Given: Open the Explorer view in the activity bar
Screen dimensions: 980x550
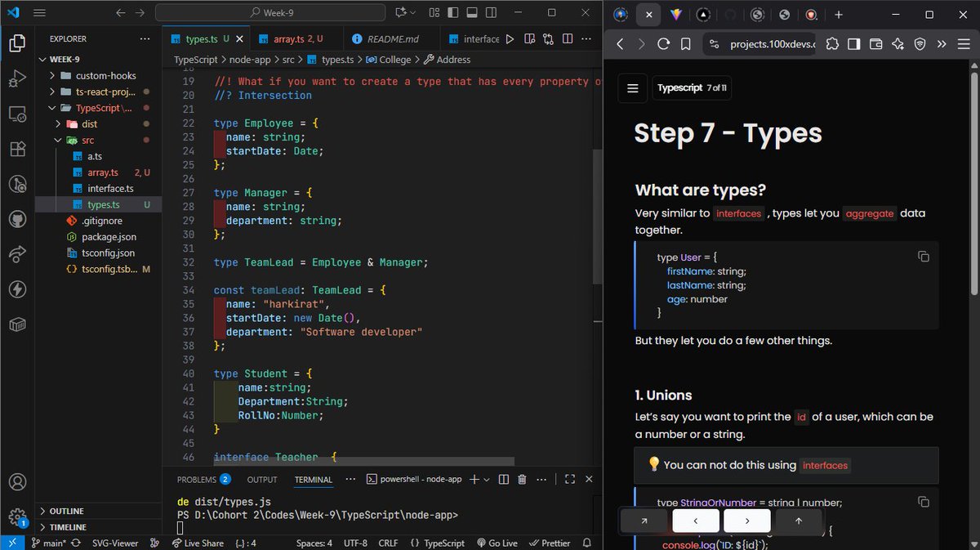Looking at the screenshot, I should pyautogui.click(x=16, y=43).
